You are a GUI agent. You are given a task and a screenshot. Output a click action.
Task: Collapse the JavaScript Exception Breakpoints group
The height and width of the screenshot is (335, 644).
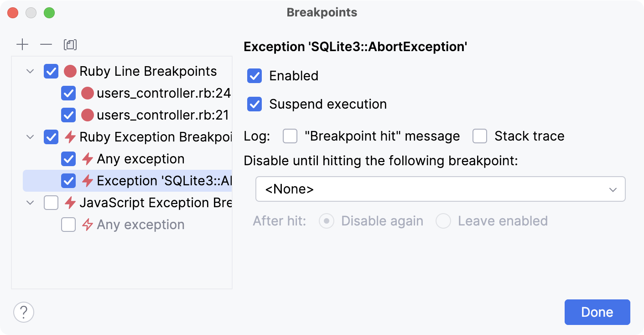(30, 202)
